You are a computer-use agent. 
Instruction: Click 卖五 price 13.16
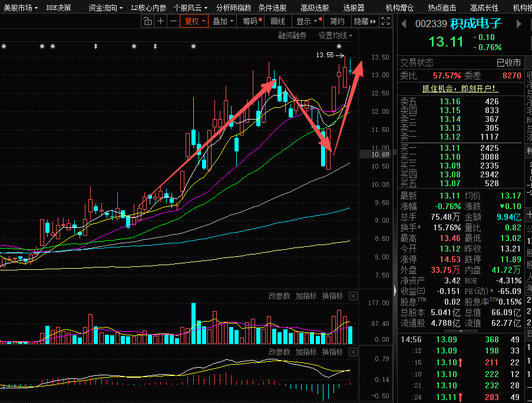[x=450, y=101]
